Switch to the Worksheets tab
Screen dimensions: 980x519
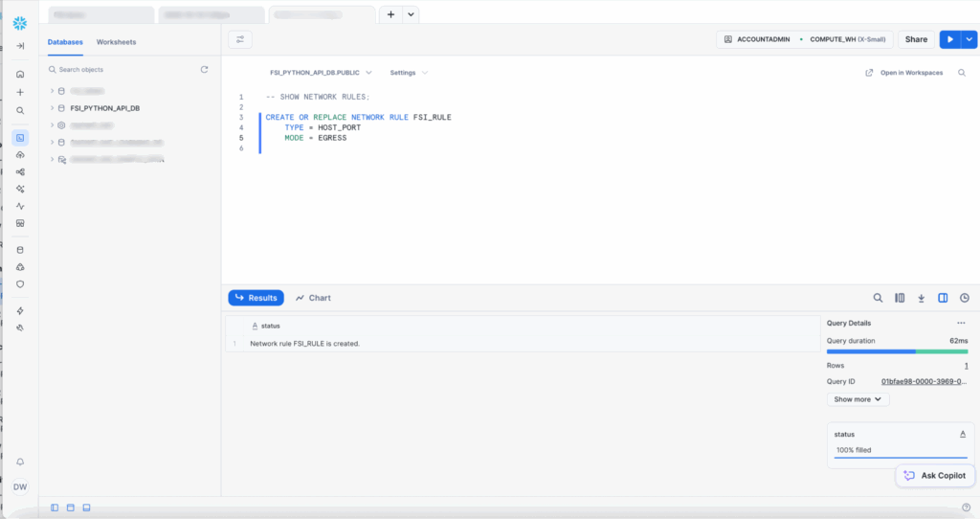click(x=116, y=42)
